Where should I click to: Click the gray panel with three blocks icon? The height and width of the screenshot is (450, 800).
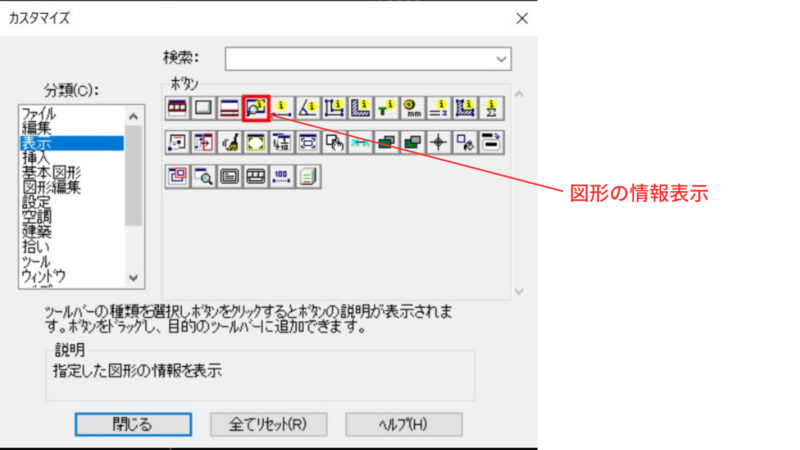click(256, 177)
